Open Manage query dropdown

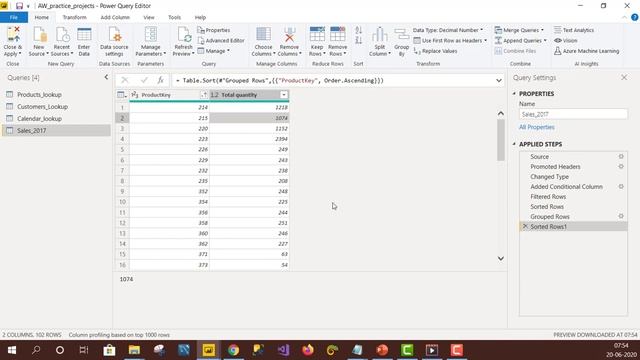[213, 51]
